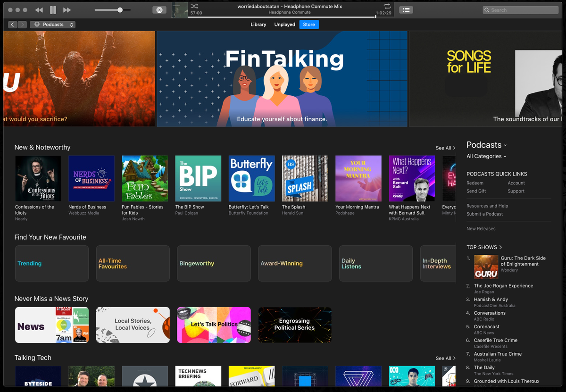Screen dimensions: 566x392
Task: Open Fun Fables podcast artwork
Action: (x=145, y=179)
